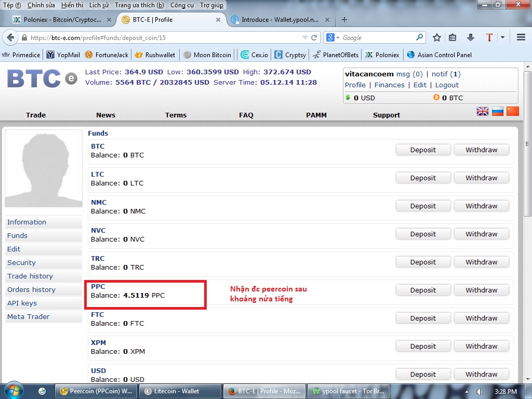Open the PlanetOfBets bookmark

(x=336, y=55)
